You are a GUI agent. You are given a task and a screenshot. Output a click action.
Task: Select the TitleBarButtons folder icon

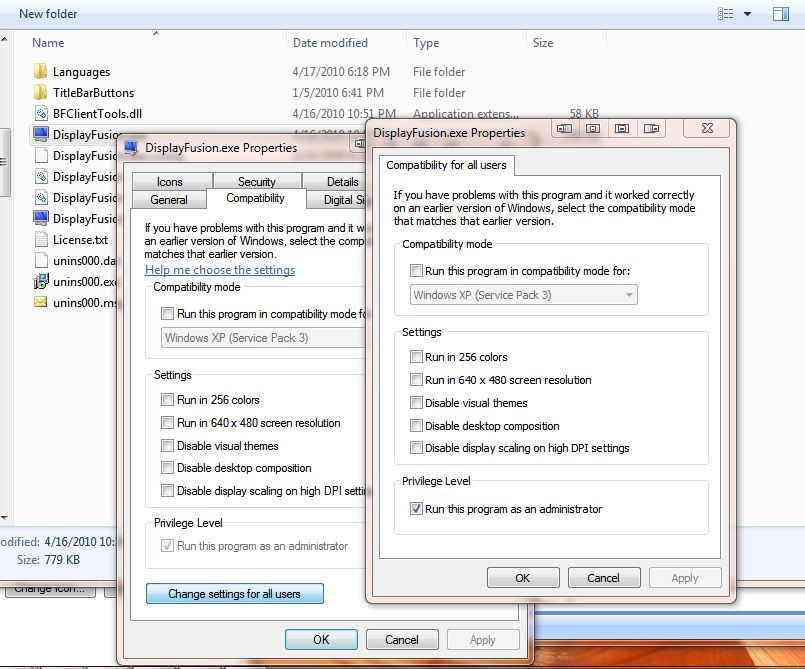40,93
